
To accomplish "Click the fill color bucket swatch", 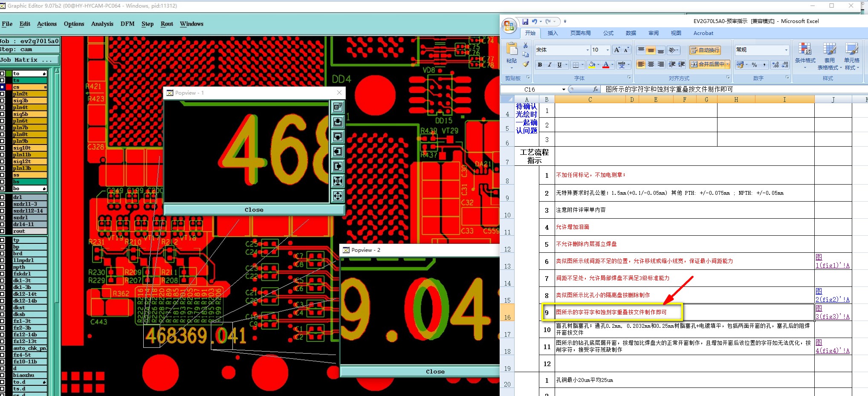I will pos(592,65).
